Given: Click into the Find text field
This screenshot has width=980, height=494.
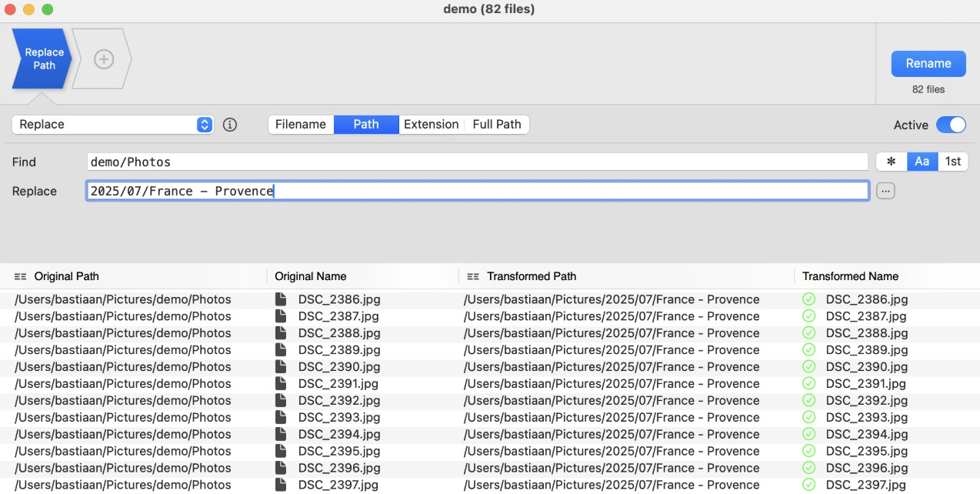Looking at the screenshot, I should coord(478,162).
